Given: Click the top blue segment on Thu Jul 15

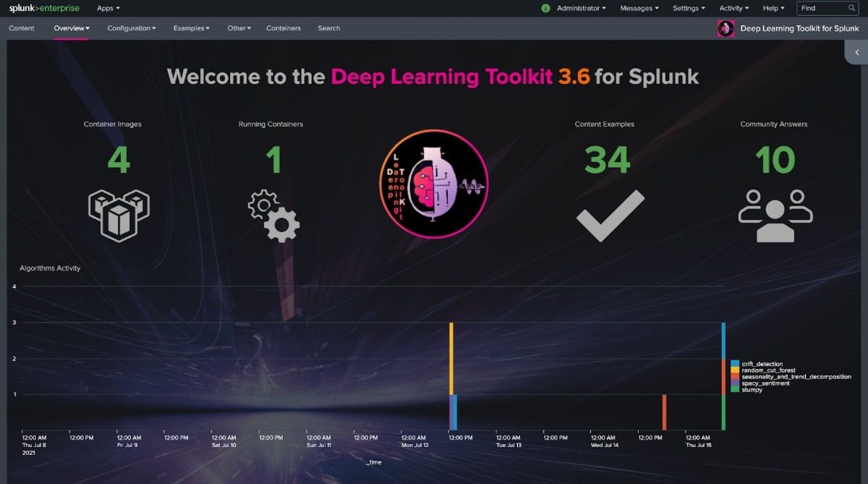Looking at the screenshot, I should [723, 341].
